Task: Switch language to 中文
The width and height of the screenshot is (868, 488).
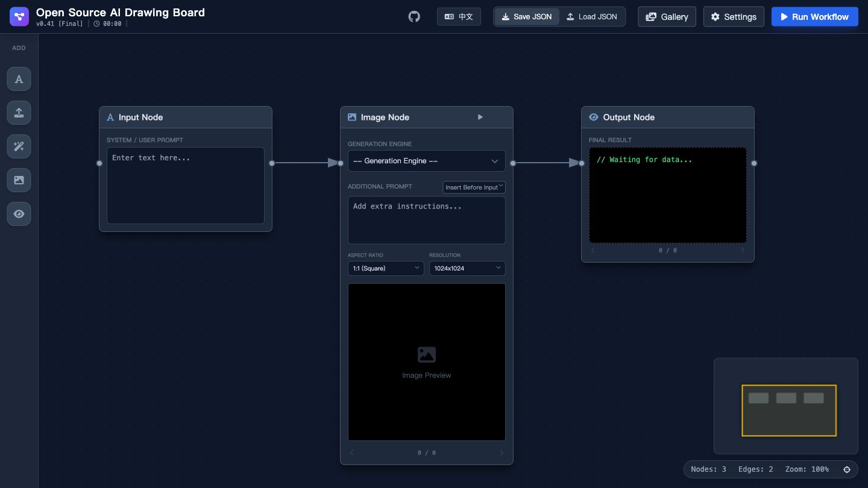Action: [459, 17]
